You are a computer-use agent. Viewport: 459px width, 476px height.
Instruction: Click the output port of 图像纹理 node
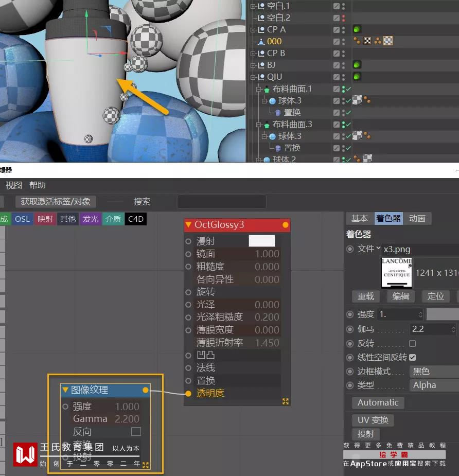coord(146,390)
